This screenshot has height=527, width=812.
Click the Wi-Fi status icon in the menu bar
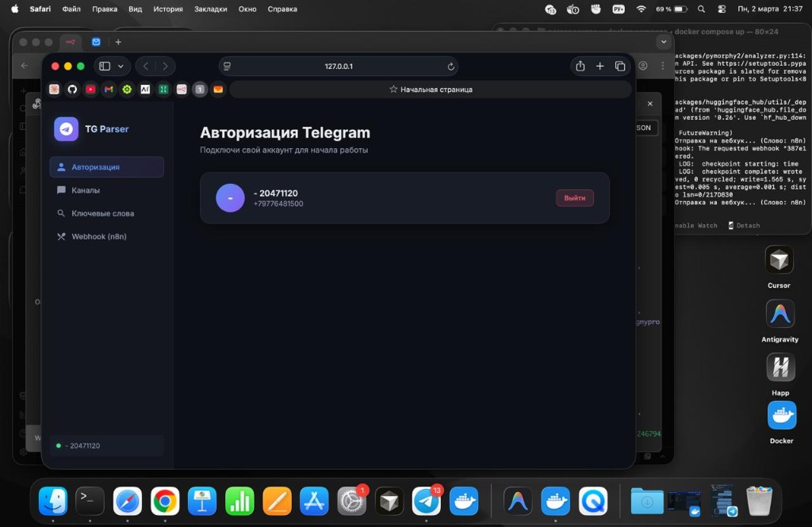click(641, 9)
